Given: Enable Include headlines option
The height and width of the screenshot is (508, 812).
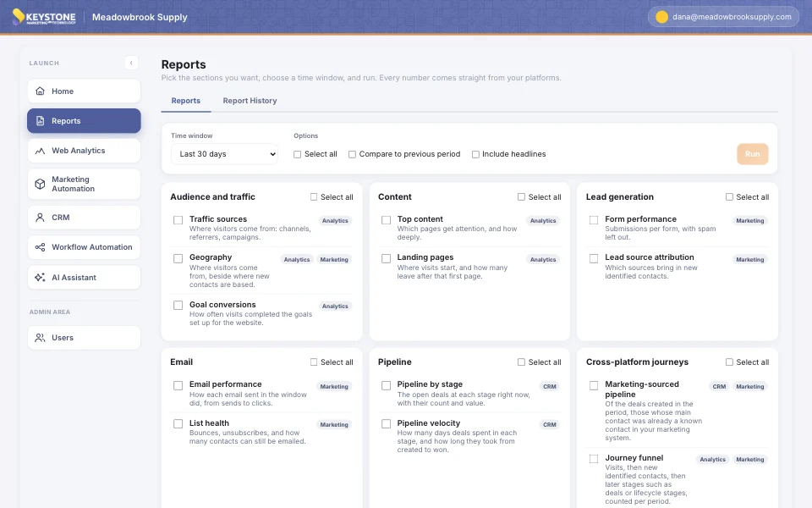Looking at the screenshot, I should 475,154.
